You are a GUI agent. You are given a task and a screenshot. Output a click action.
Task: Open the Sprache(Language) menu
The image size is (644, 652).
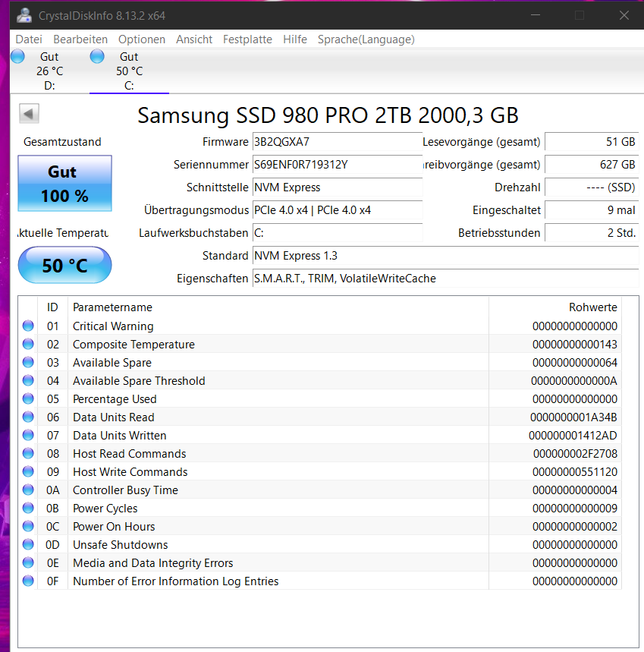366,39
